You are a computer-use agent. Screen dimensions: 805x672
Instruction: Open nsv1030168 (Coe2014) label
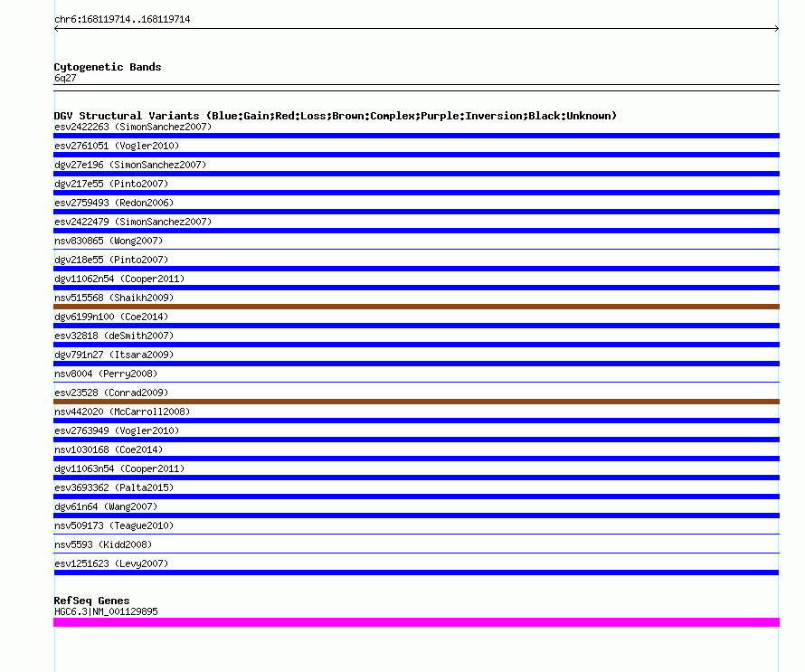(x=109, y=450)
